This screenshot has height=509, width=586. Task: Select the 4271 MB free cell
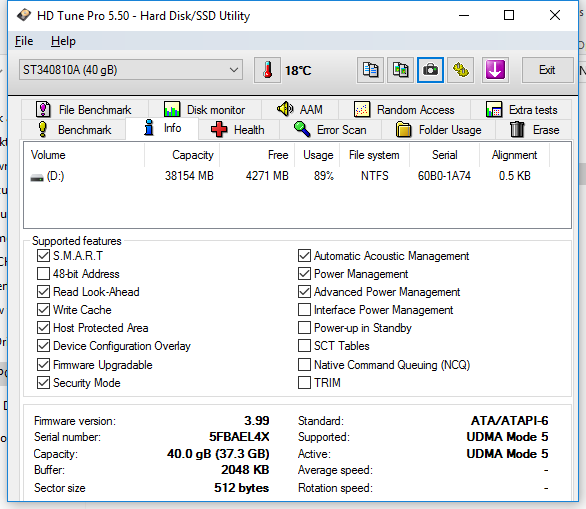tap(267, 176)
